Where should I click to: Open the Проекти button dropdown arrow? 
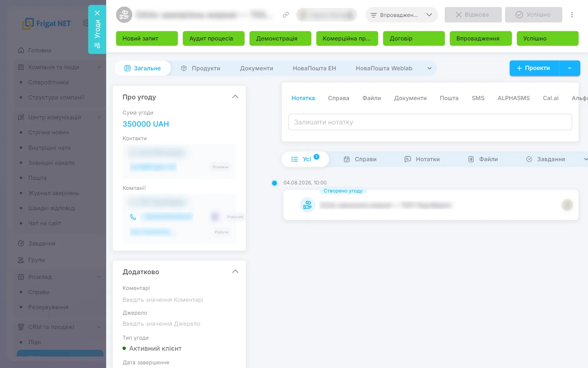pos(570,68)
